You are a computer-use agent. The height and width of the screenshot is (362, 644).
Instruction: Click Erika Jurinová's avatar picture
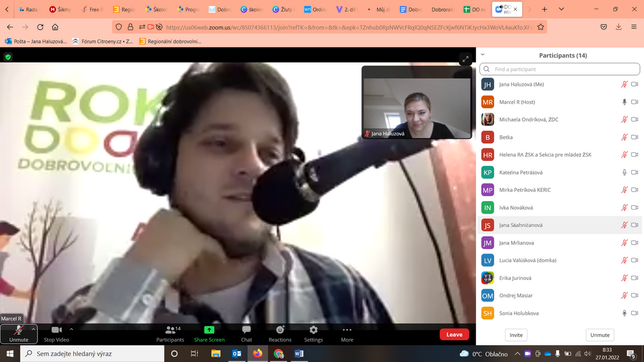point(487,278)
